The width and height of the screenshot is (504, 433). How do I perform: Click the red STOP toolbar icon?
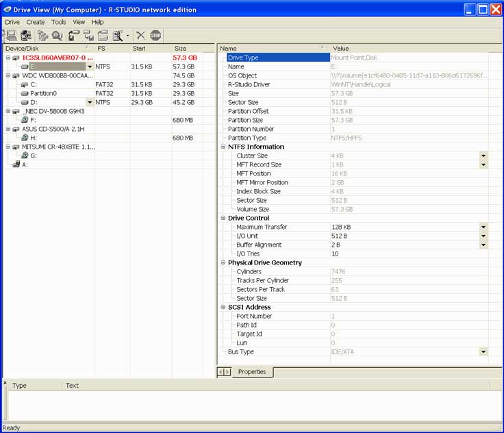(155, 36)
